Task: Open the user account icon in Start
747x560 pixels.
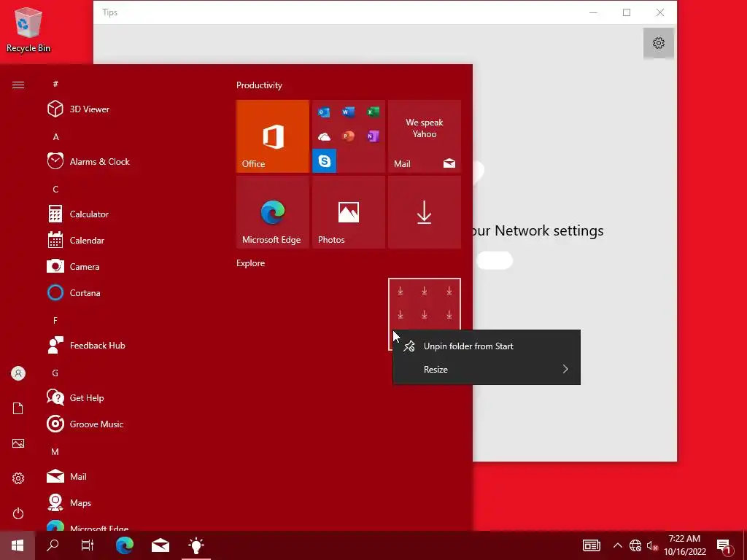Action: tap(18, 373)
